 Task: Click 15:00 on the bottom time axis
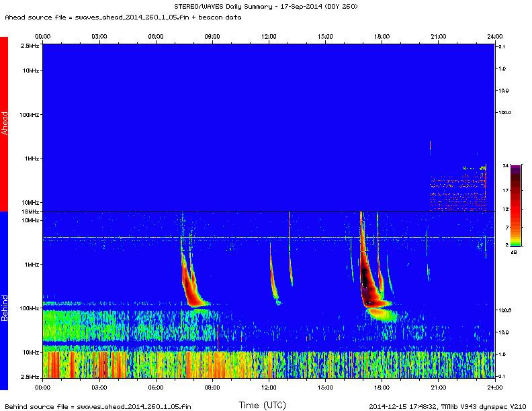(325, 387)
